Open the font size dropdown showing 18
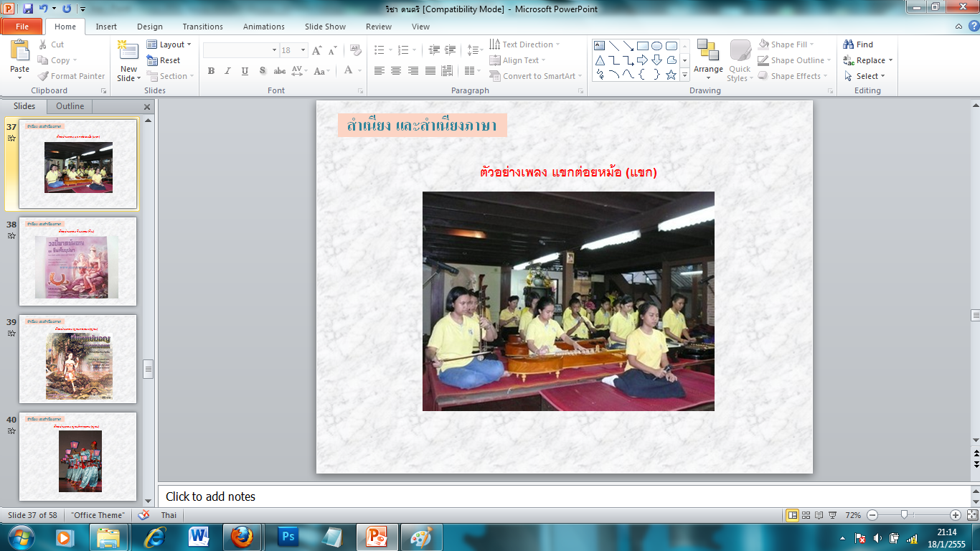The height and width of the screenshot is (551, 980). tap(303, 50)
